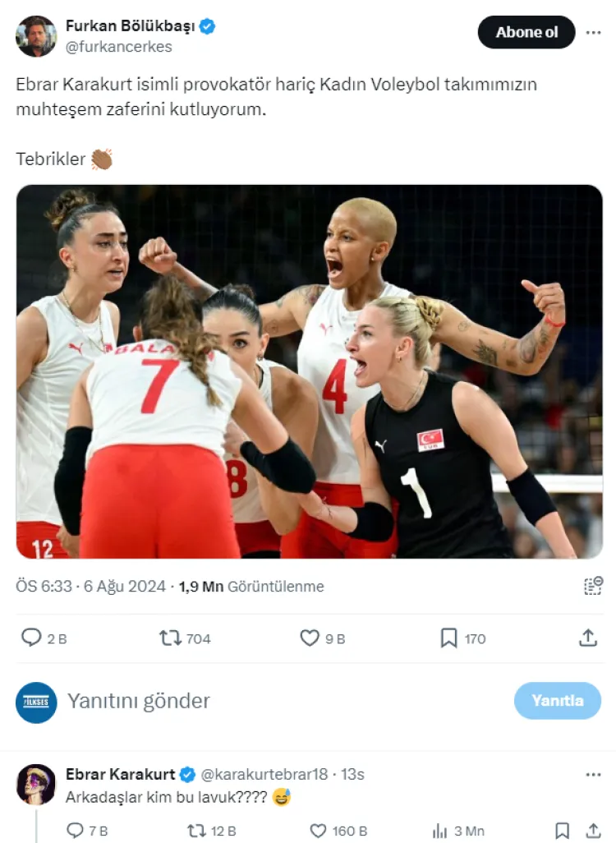Retweet the main post showing 704
This screenshot has width=616, height=843.
coord(170,638)
